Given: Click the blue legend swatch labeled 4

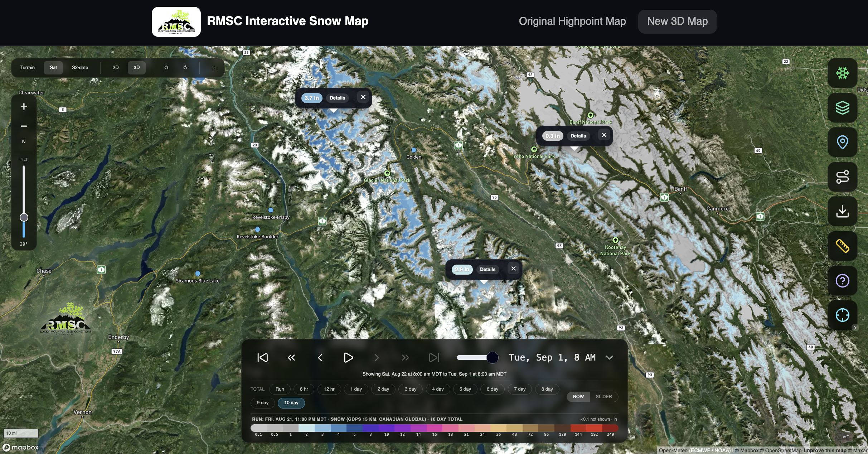Looking at the screenshot, I should [339, 428].
